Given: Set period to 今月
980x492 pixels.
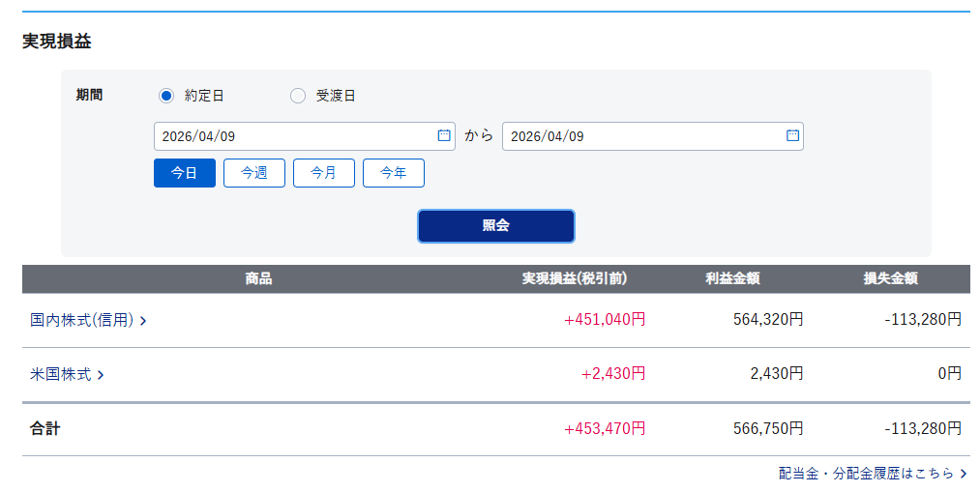Looking at the screenshot, I should (x=324, y=173).
